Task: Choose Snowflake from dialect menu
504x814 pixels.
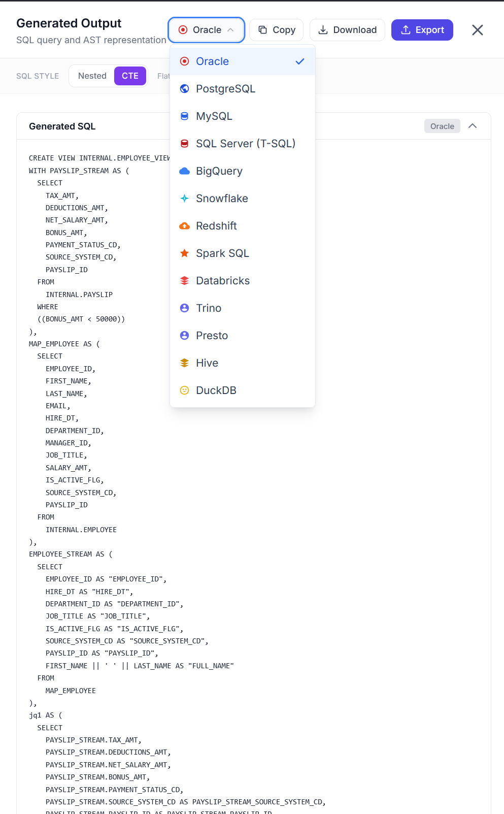Action: 243,199
